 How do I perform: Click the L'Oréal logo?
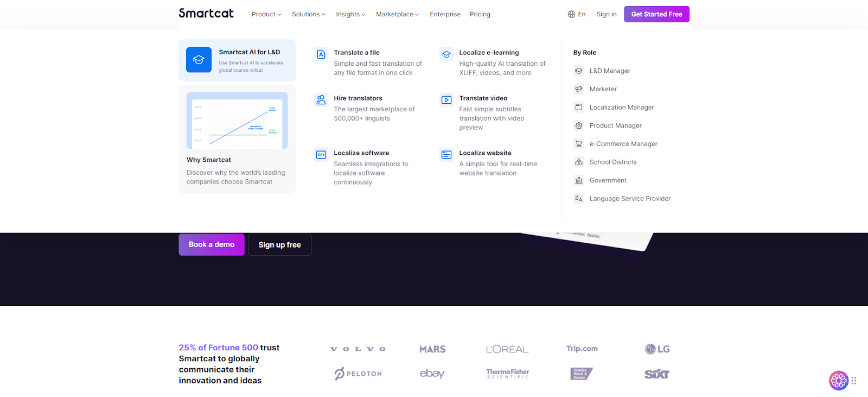[507, 349]
